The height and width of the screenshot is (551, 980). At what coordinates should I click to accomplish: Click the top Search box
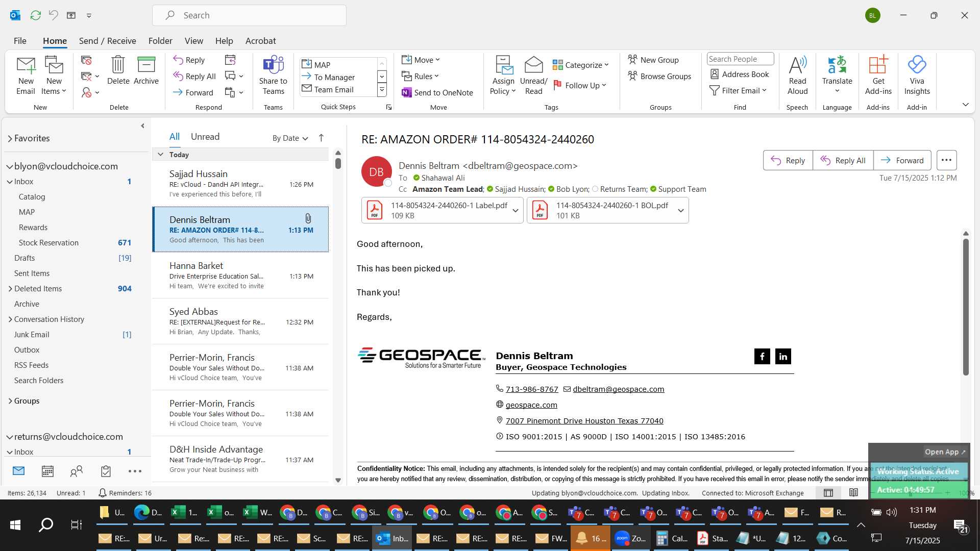(x=249, y=15)
